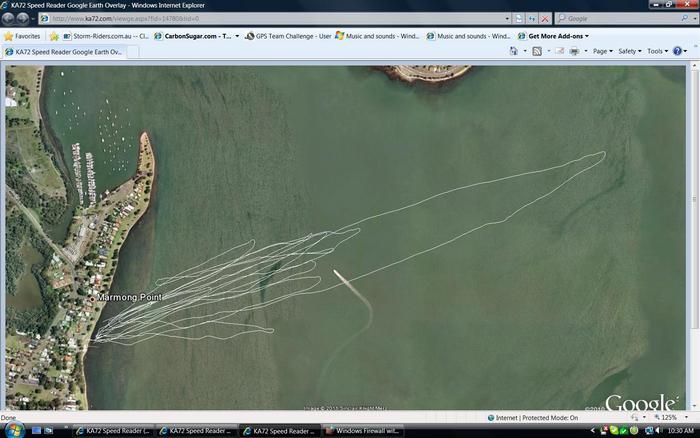
Task: Click the browser Back arrow button
Action: 10,18
